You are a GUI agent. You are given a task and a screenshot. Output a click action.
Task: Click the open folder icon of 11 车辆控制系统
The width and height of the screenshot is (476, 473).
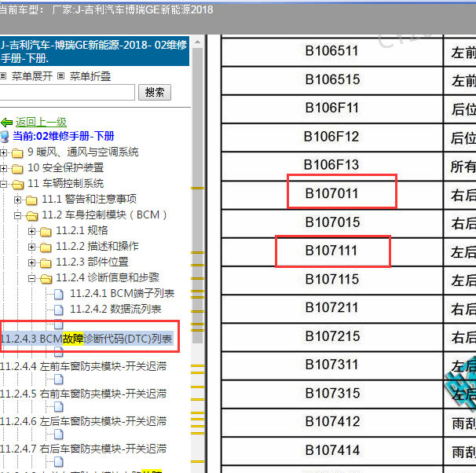17,185
